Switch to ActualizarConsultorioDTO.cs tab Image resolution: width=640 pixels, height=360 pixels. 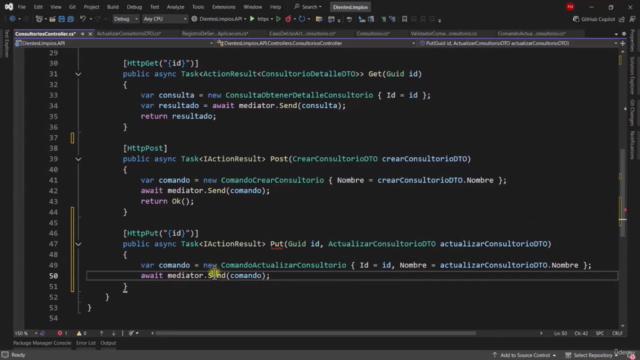129,33
